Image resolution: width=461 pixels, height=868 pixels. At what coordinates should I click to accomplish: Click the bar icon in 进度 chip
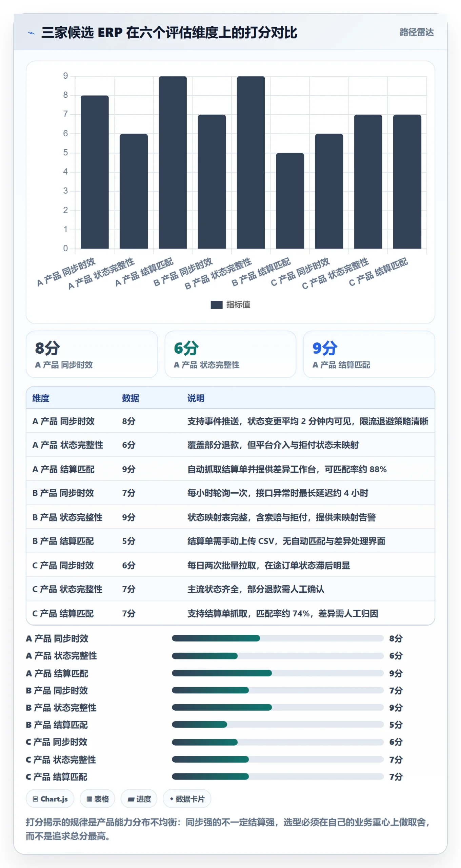[x=131, y=799]
